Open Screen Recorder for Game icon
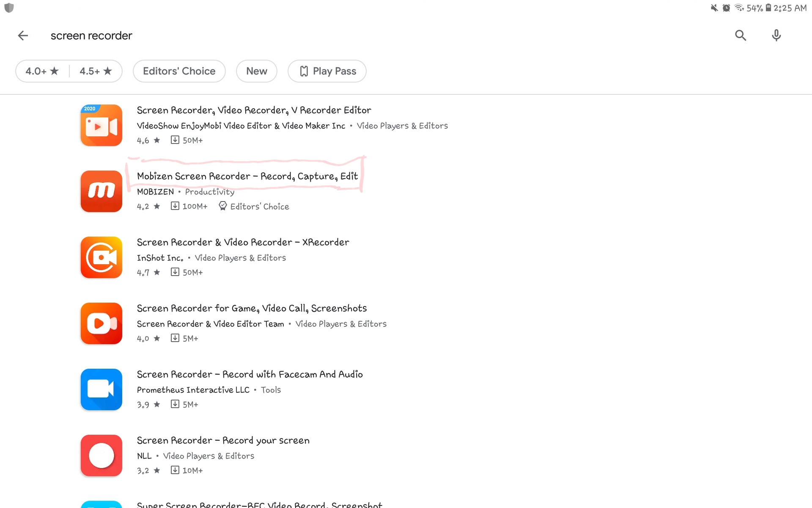Screen dimensions: 812x508 coord(101,323)
